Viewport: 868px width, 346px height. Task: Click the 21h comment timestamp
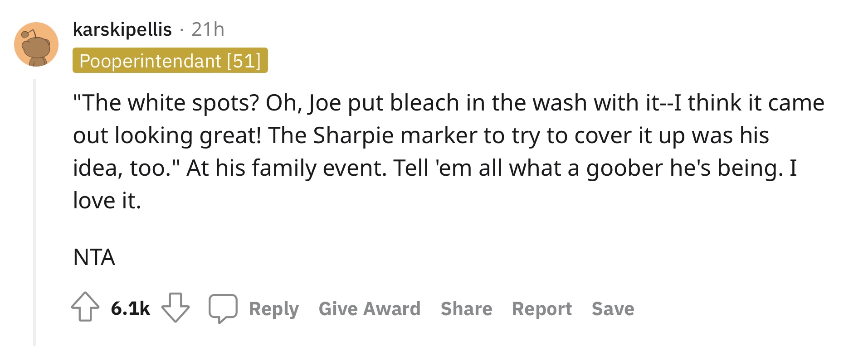point(208,29)
